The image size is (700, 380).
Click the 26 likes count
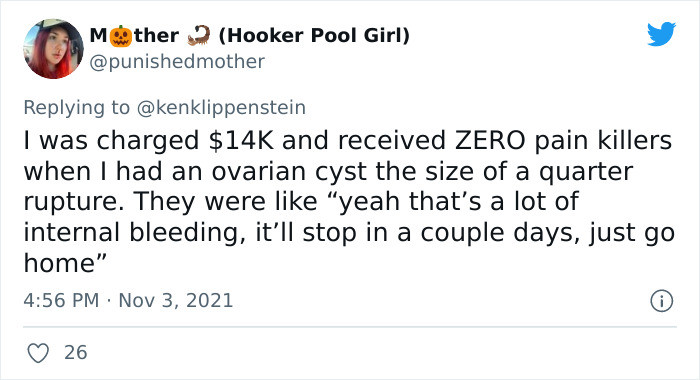coord(75,353)
